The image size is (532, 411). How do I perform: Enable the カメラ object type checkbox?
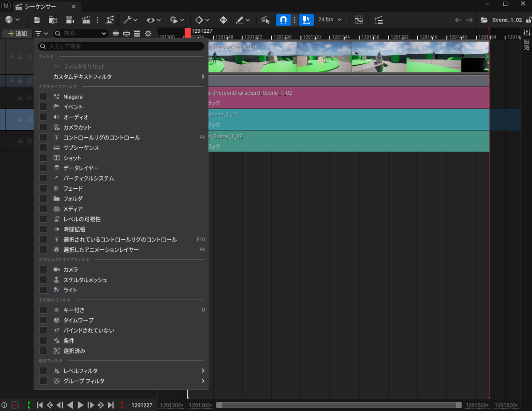click(43, 270)
